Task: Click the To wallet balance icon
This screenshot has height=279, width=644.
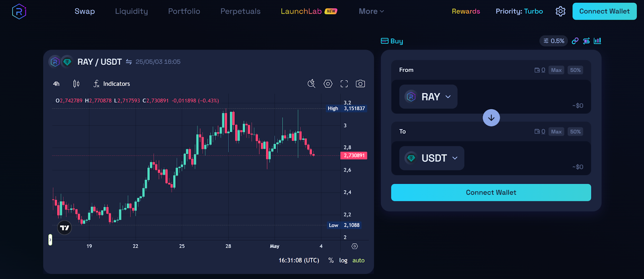Action: 537,131
